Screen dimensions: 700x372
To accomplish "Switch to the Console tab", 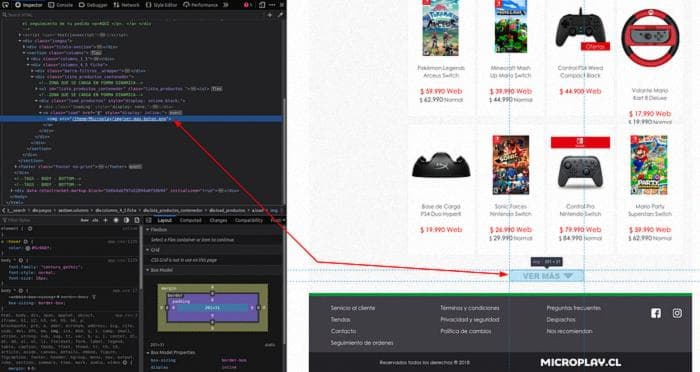I will pyautogui.click(x=60, y=5).
